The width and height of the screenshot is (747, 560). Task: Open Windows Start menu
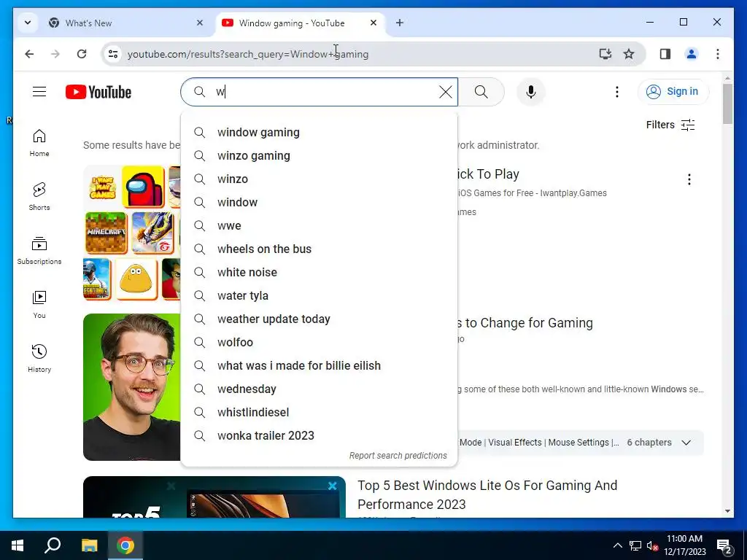click(x=18, y=545)
